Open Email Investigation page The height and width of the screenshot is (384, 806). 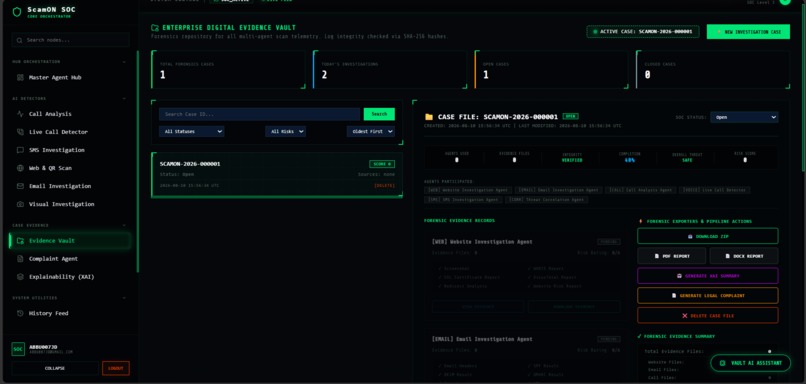[70, 186]
